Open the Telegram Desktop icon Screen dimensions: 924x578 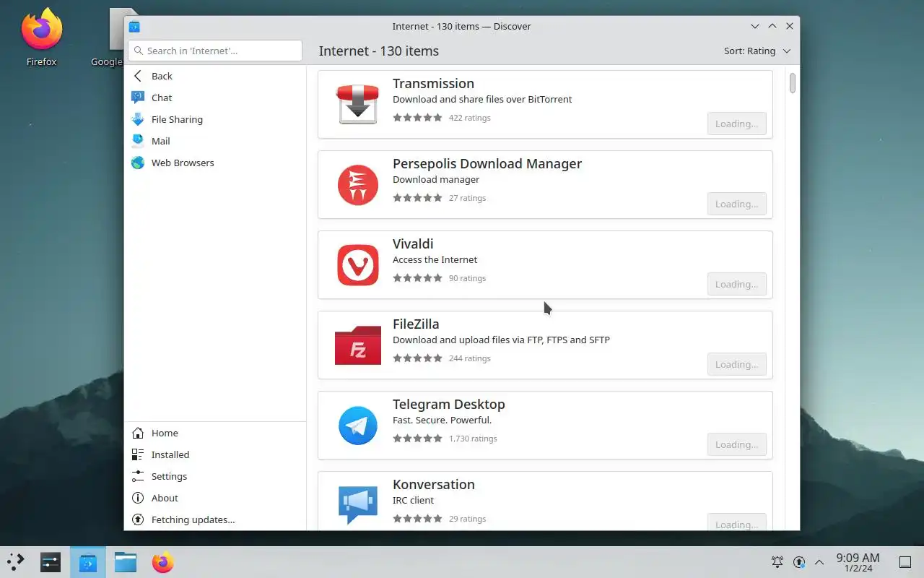point(358,425)
